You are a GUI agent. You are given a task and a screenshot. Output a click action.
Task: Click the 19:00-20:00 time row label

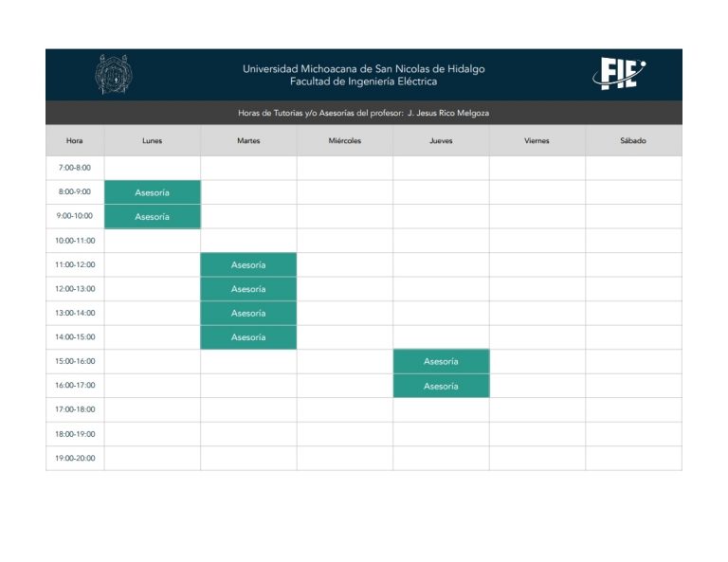pos(75,458)
